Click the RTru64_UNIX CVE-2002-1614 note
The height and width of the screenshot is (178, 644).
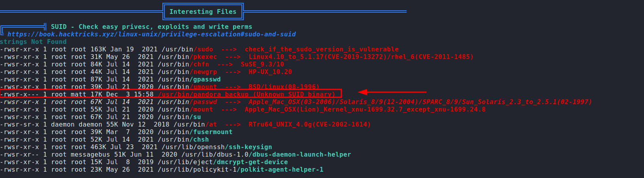[x=309, y=125]
